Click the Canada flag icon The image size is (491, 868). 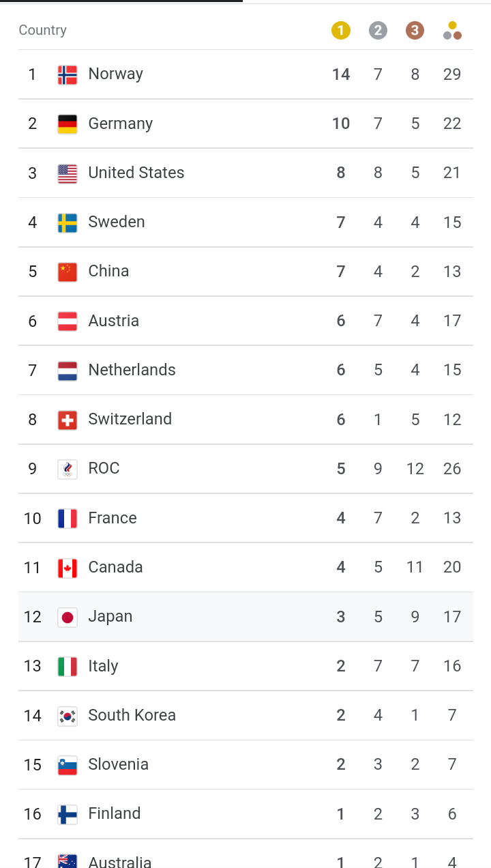coord(68,568)
